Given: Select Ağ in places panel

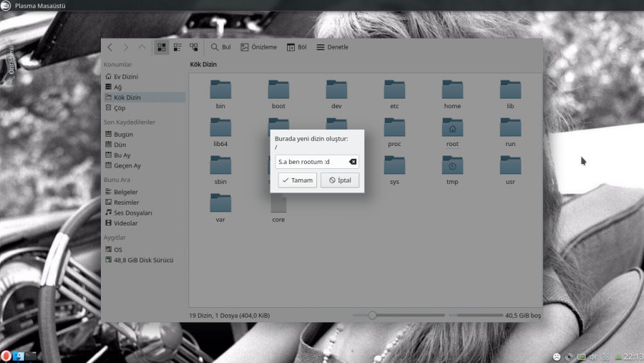Looking at the screenshot, I should (x=143, y=87).
